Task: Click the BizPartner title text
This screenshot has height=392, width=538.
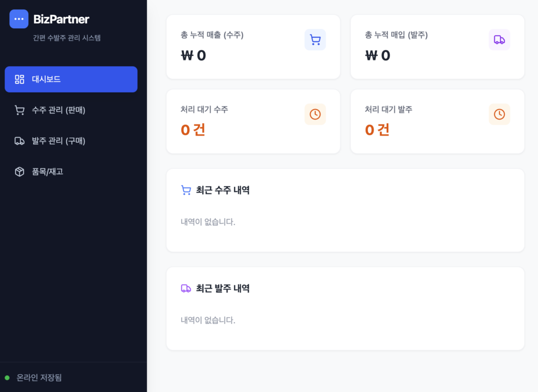Action: [x=61, y=19]
